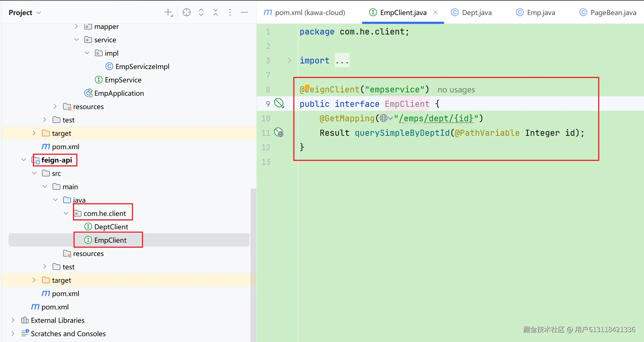Click the Add new file plus icon
The width and height of the screenshot is (644, 342).
pyautogui.click(x=168, y=13)
